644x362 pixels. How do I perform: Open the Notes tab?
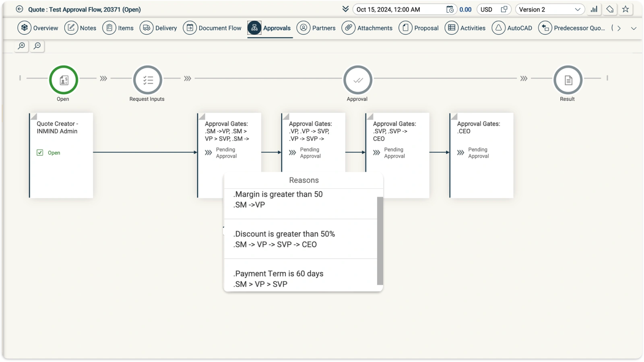pos(80,28)
